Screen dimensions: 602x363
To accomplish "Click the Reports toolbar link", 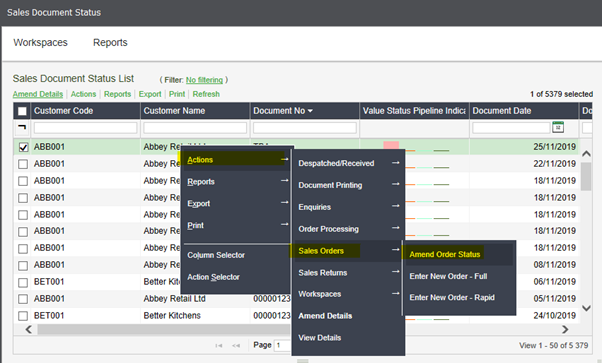I will click(x=117, y=94).
